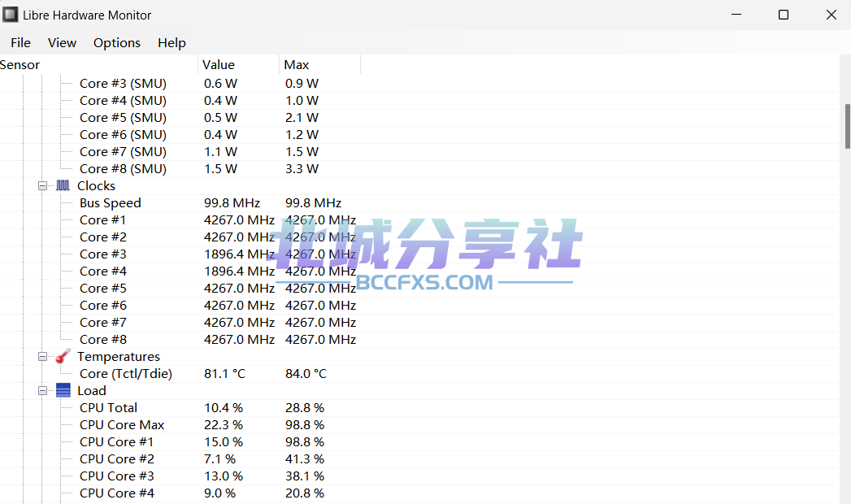Click the 22.3 % CPU Core Max value
Image resolution: width=851 pixels, height=504 pixels.
pyautogui.click(x=224, y=425)
